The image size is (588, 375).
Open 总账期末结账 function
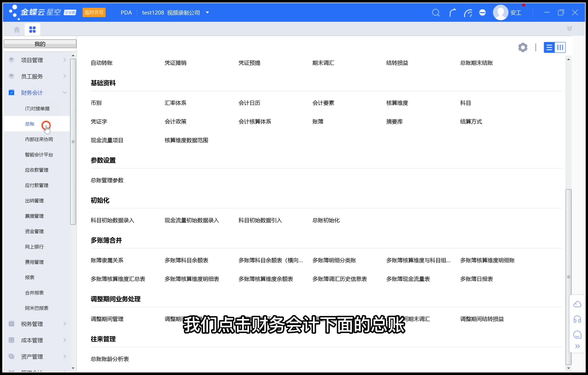point(476,63)
